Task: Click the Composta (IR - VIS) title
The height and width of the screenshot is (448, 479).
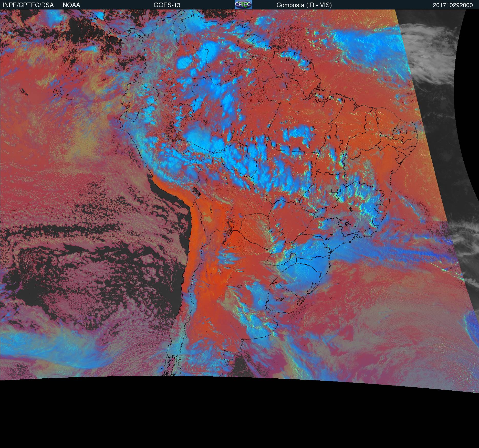Action: [x=304, y=5]
